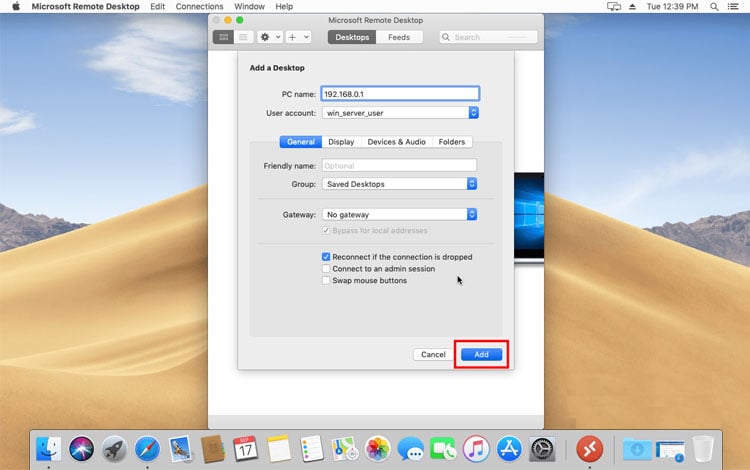
Task: Switch to list view in toolbar
Action: [x=243, y=37]
